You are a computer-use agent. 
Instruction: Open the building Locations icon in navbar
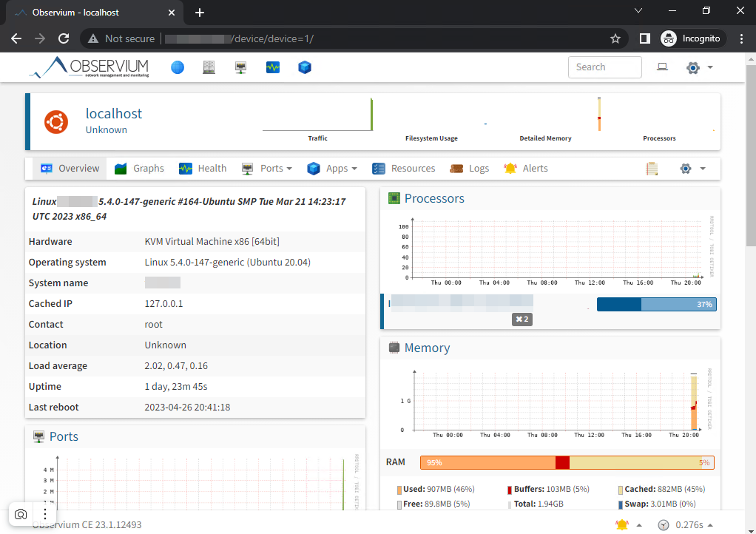coord(209,67)
